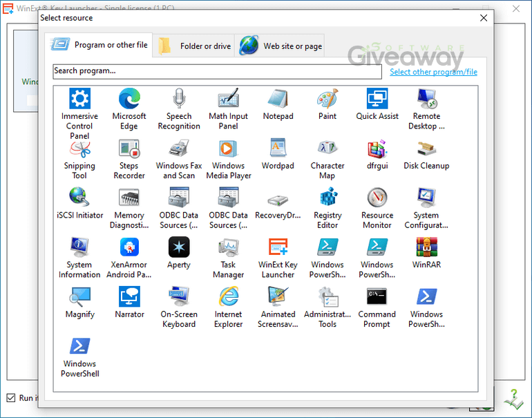Select XenArmor Android Password icon

129,247
